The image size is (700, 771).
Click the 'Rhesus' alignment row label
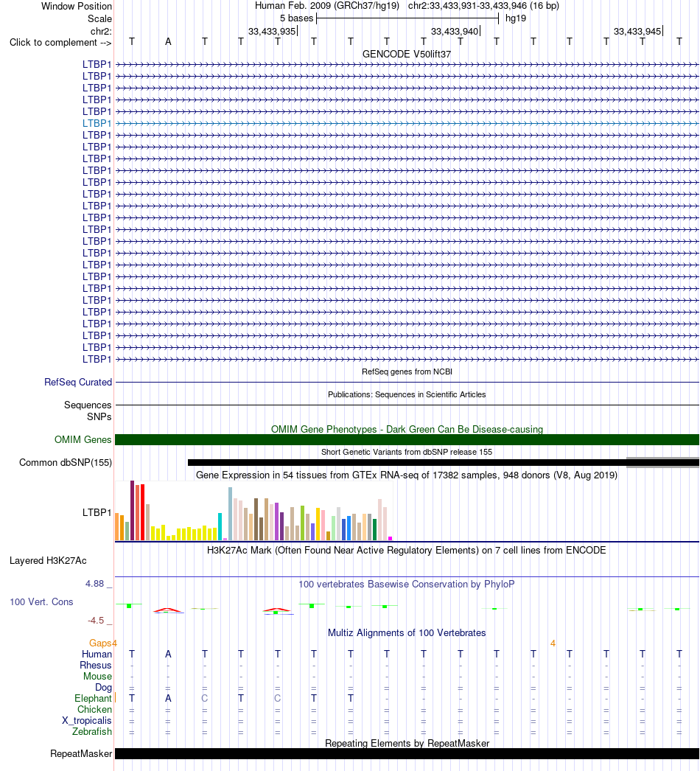point(96,666)
